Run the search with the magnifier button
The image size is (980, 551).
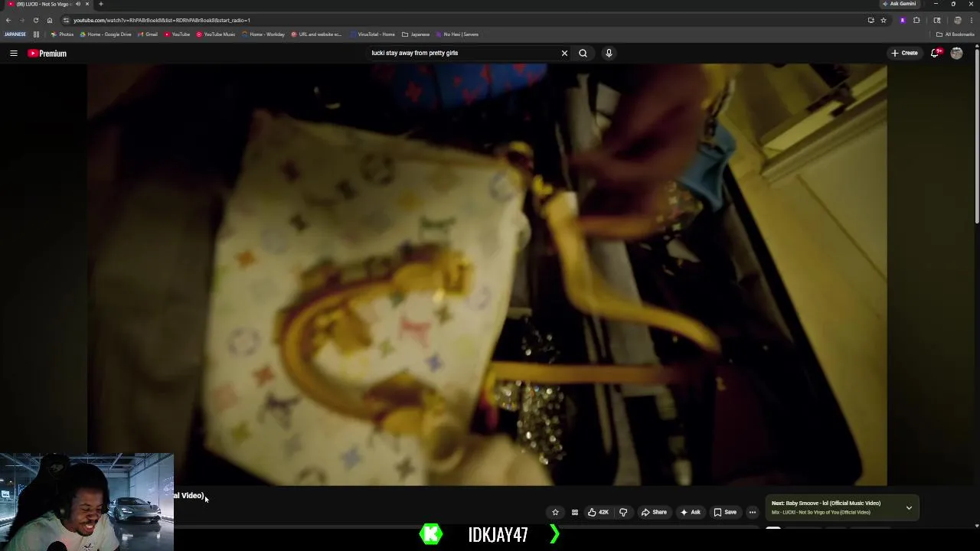coord(583,53)
